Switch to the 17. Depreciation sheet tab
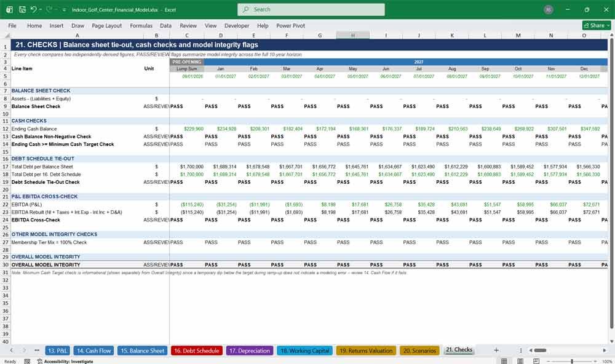 pos(250,350)
